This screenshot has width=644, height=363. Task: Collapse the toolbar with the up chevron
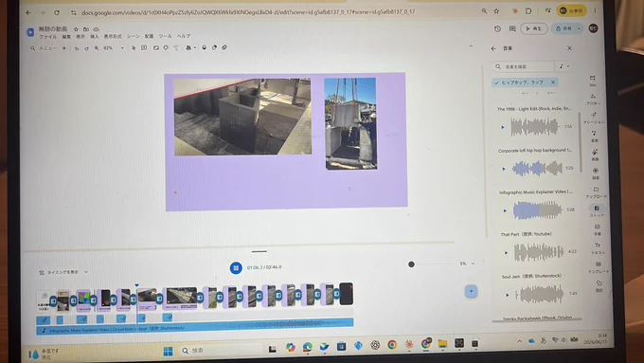(x=471, y=46)
